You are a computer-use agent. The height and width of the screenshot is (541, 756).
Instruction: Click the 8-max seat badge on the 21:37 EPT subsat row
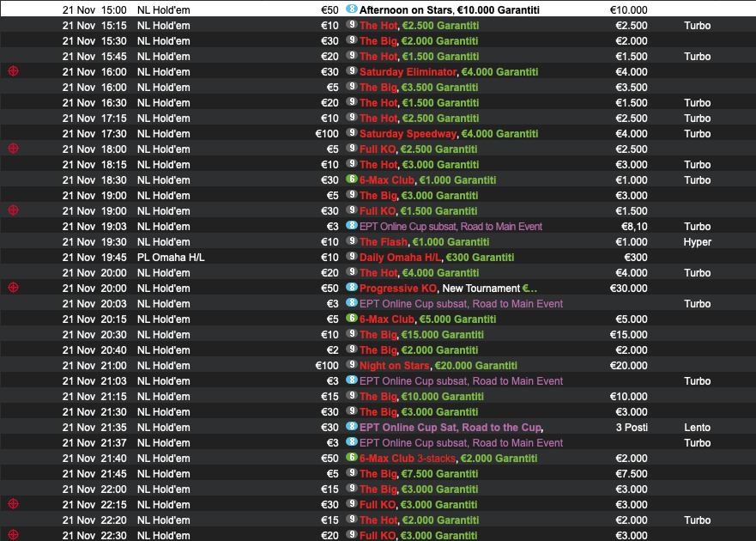coord(352,441)
